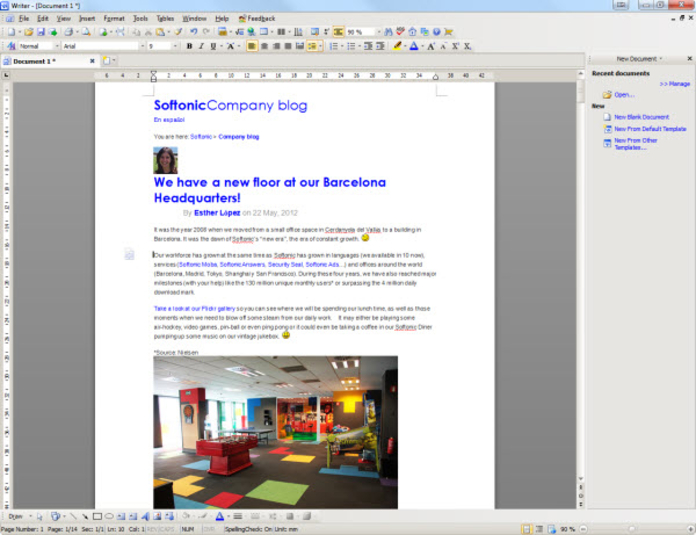The width and height of the screenshot is (696, 535).
Task: Justify the paragraph text
Action: pos(288,46)
